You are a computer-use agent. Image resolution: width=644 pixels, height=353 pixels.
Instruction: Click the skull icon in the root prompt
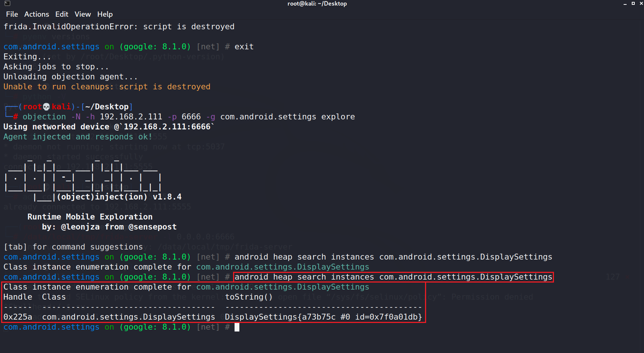pyautogui.click(x=46, y=107)
